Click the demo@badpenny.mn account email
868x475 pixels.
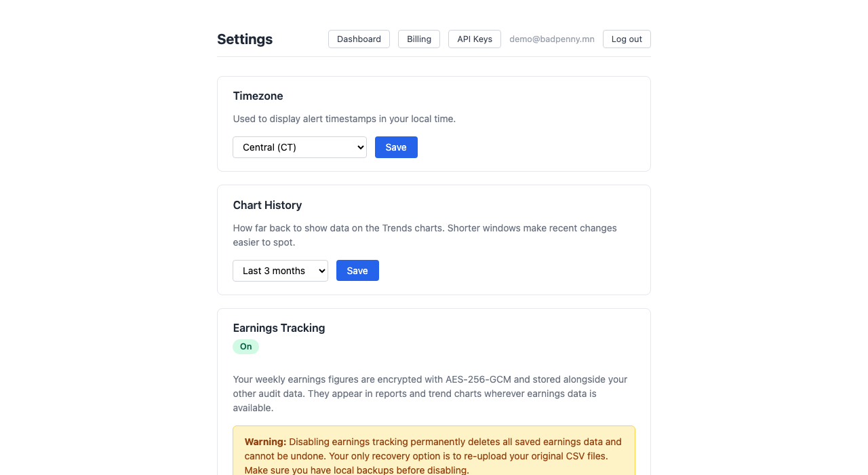tap(552, 39)
